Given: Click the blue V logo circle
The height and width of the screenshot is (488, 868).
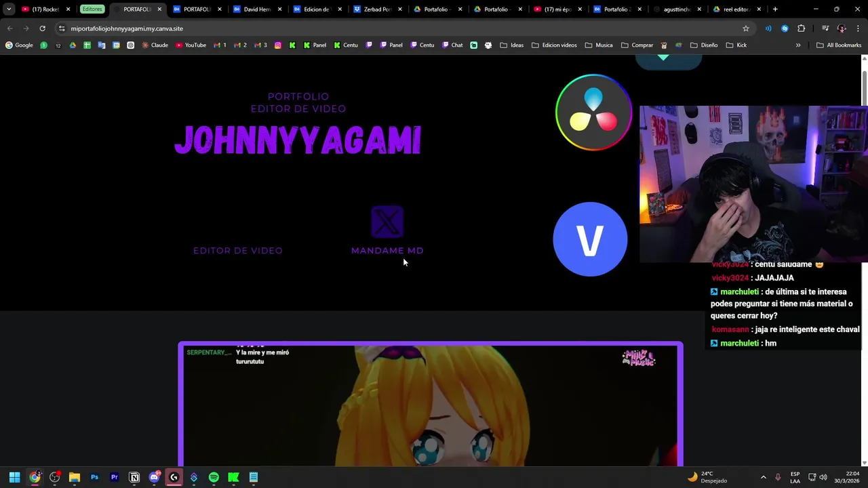Looking at the screenshot, I should click(x=590, y=239).
